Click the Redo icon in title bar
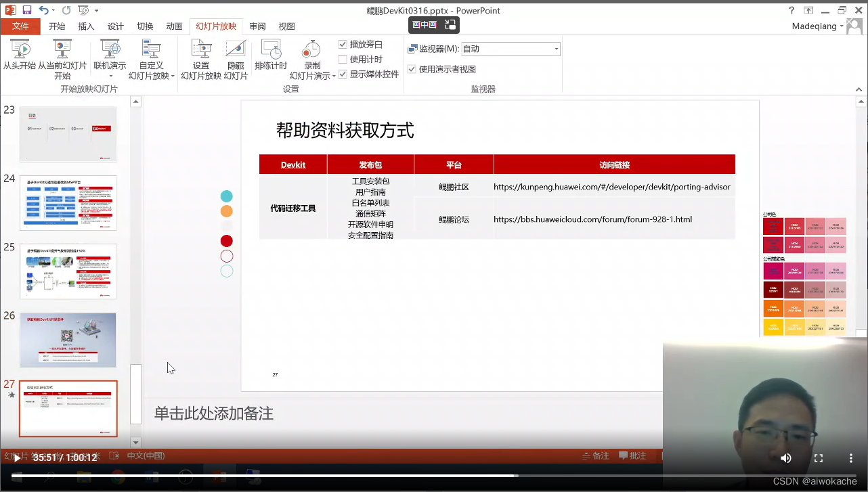This screenshot has height=492, width=868. [x=66, y=10]
